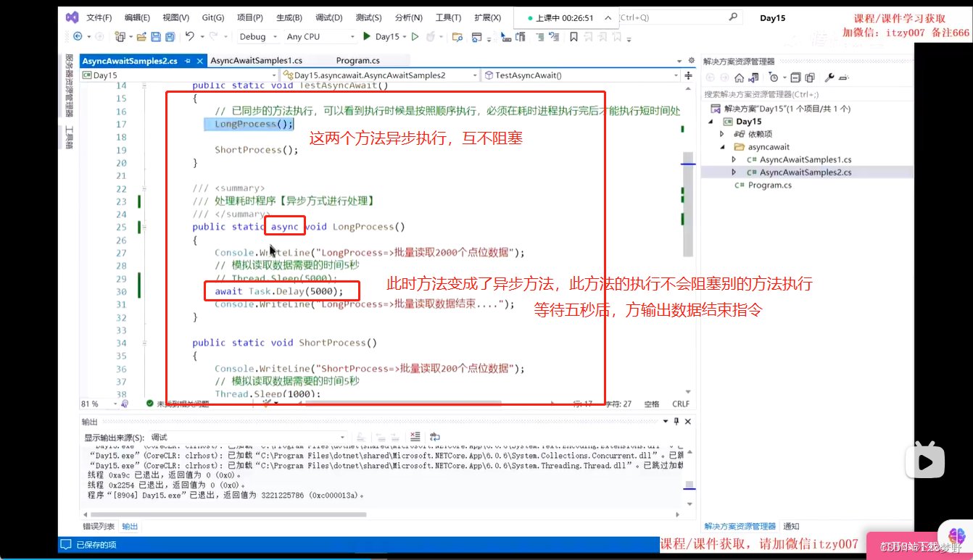Click collapse all icon in Solution Explorer

(795, 78)
